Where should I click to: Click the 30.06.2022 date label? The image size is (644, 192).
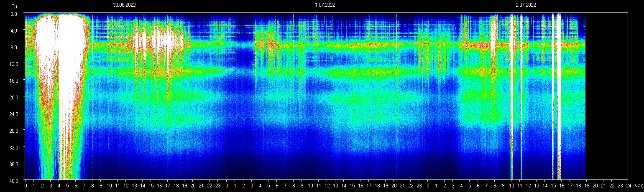(124, 5)
